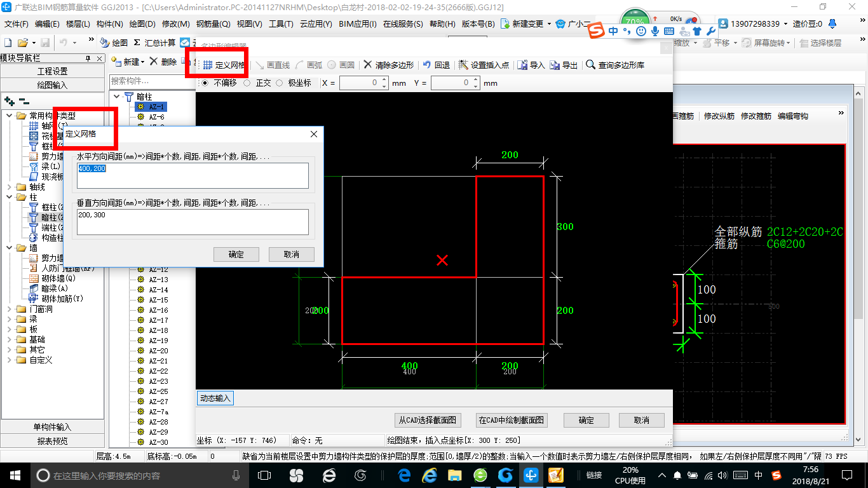
Task: Click 取消 at bottom of polygon editor
Action: click(x=641, y=420)
